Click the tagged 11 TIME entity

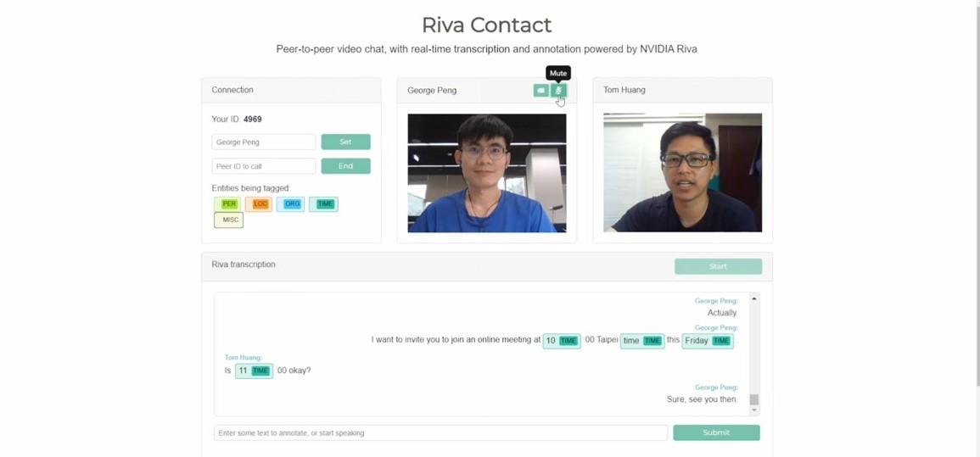(254, 371)
